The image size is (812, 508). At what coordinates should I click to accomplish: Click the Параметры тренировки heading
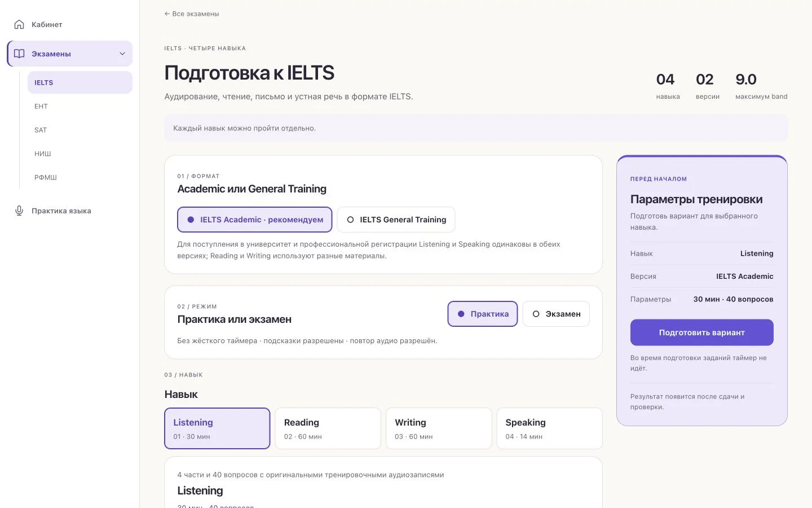696,199
